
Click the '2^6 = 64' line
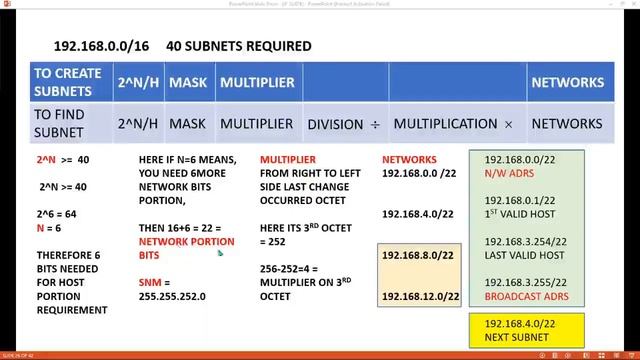(x=56, y=214)
